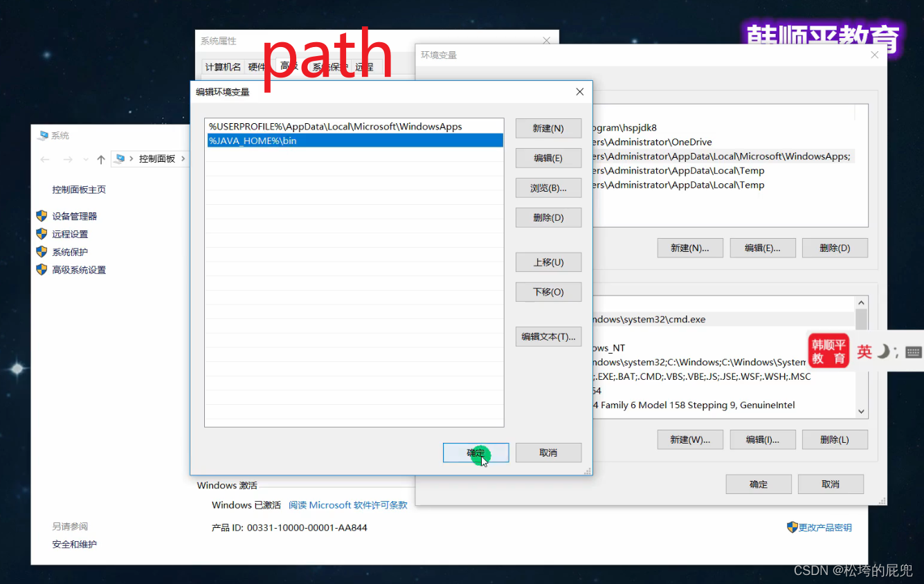Open 编辑文本(T)... text editor
This screenshot has height=584, width=924.
tap(548, 336)
